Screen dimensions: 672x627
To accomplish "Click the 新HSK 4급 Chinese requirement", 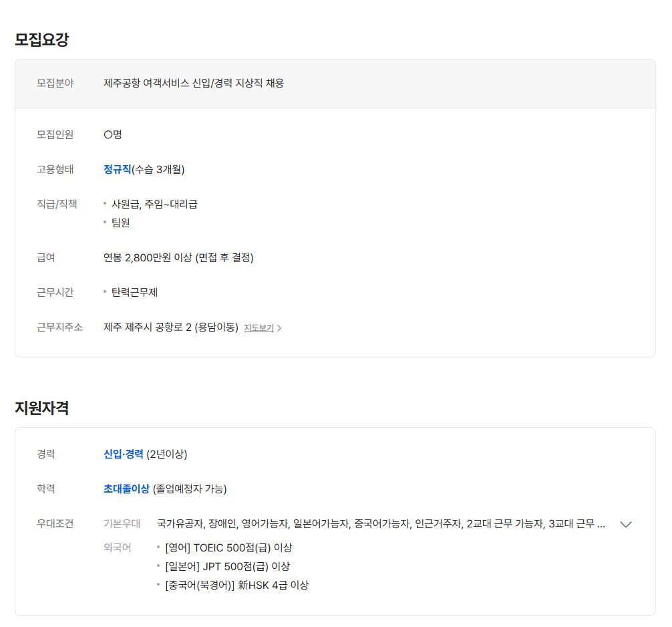I will click(236, 586).
